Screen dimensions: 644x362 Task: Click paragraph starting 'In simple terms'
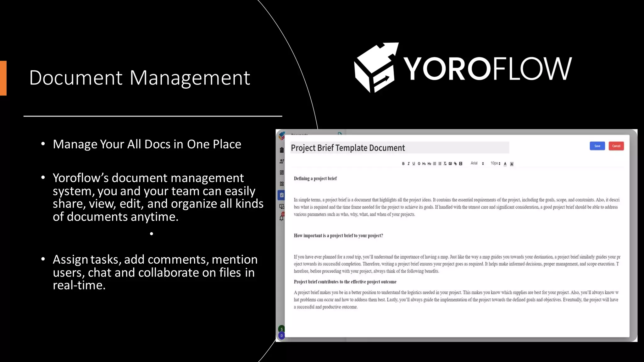457,207
